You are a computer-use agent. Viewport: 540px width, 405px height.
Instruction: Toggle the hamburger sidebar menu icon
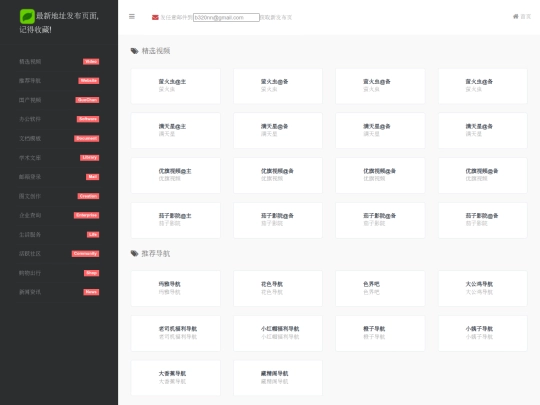click(132, 17)
